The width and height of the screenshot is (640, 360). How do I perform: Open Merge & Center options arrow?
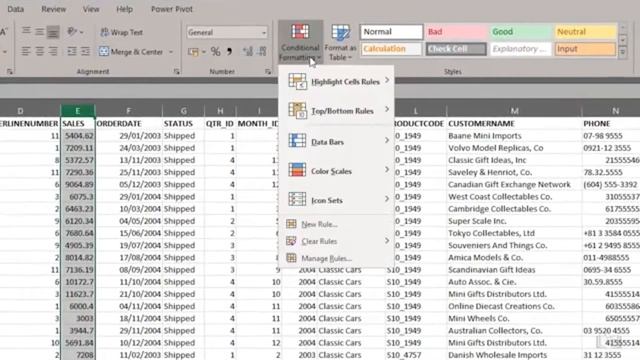(171, 52)
